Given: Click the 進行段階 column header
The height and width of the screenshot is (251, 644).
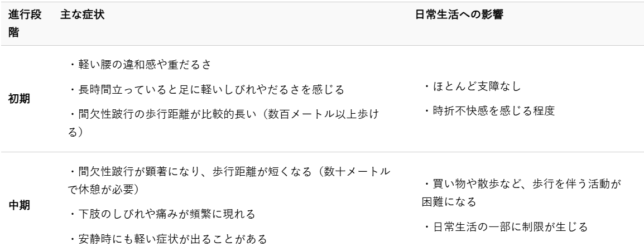Looking at the screenshot, I should click(x=24, y=25).
